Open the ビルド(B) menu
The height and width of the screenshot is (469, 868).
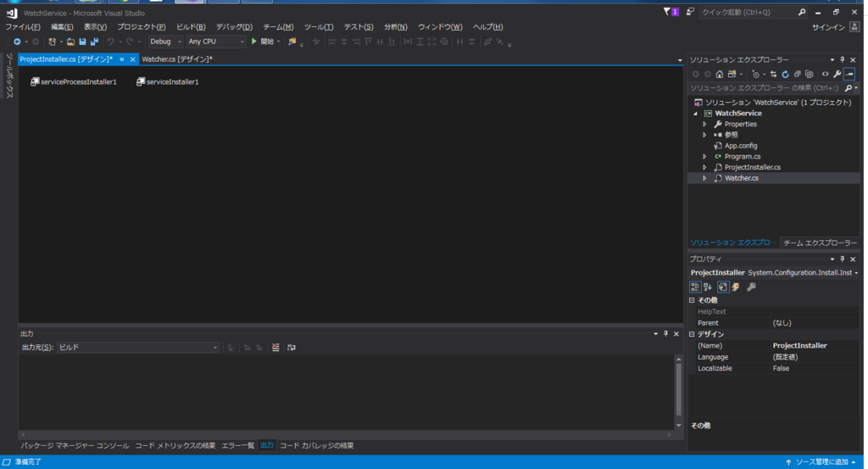click(191, 26)
